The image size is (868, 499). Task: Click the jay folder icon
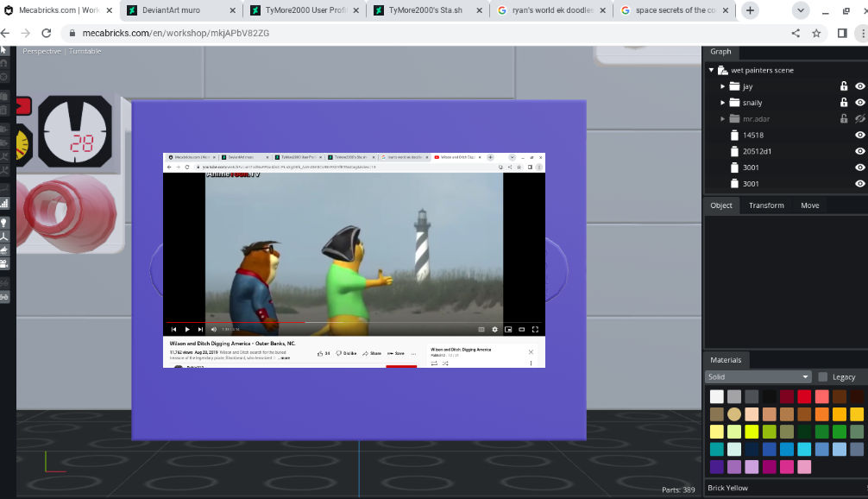(x=734, y=86)
